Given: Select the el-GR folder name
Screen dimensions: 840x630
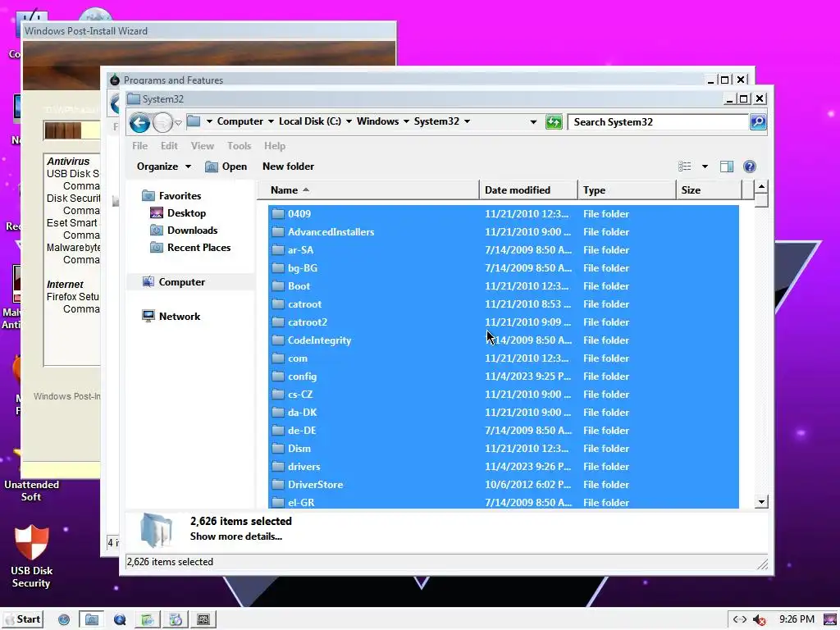Looking at the screenshot, I should (x=301, y=503).
